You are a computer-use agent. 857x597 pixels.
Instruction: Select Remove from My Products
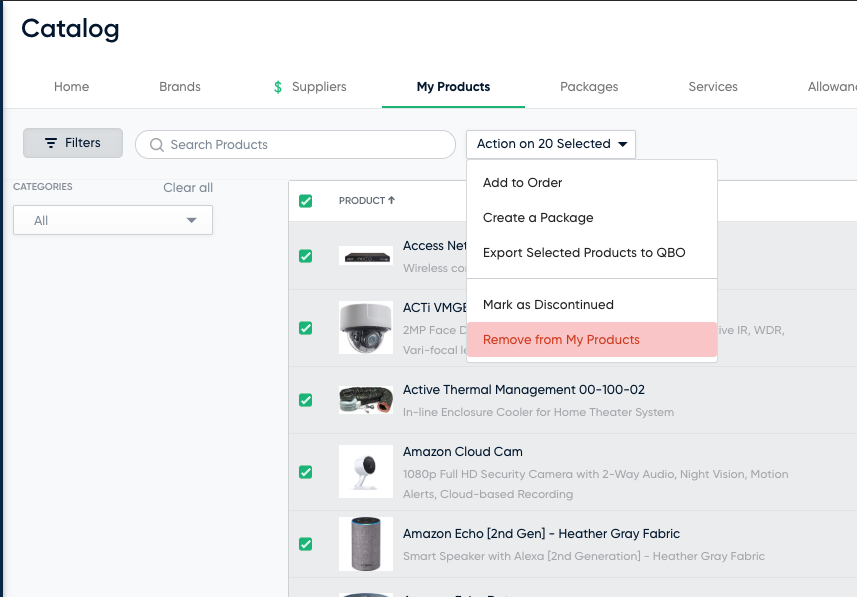(x=592, y=340)
